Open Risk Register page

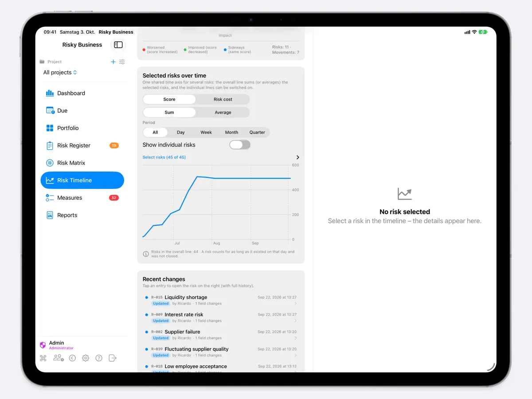(82, 145)
